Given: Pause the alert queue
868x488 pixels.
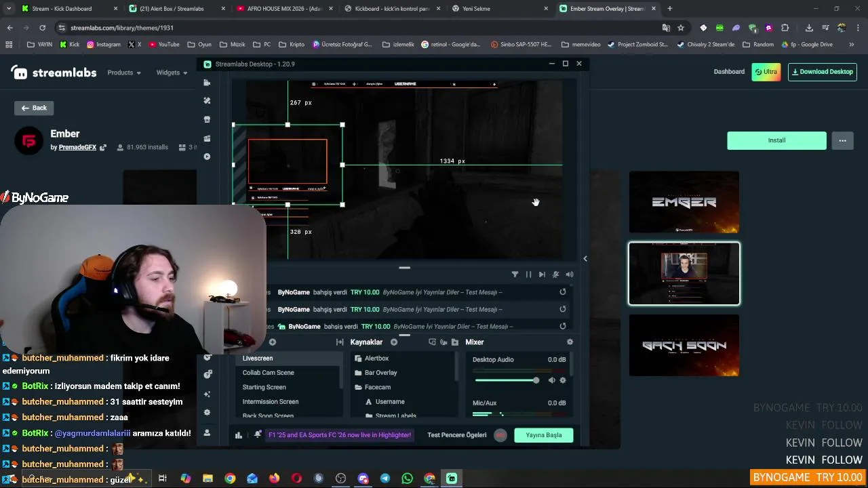Looking at the screenshot, I should pos(528,274).
